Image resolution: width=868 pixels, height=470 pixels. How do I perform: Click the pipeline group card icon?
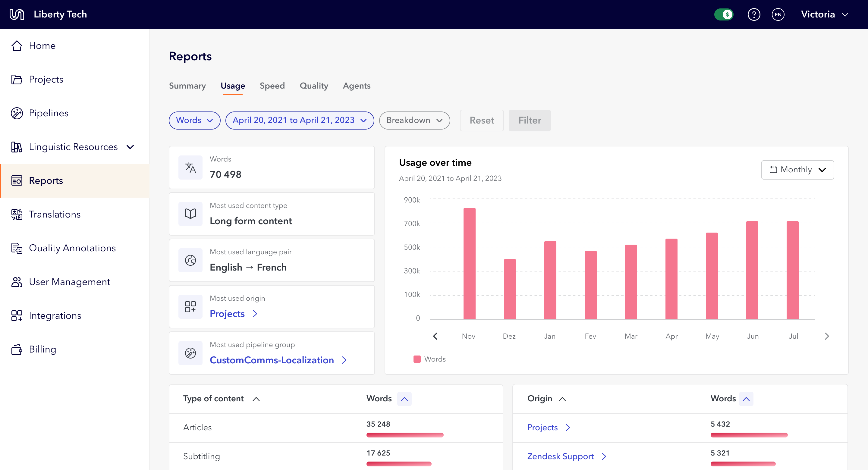pyautogui.click(x=190, y=353)
